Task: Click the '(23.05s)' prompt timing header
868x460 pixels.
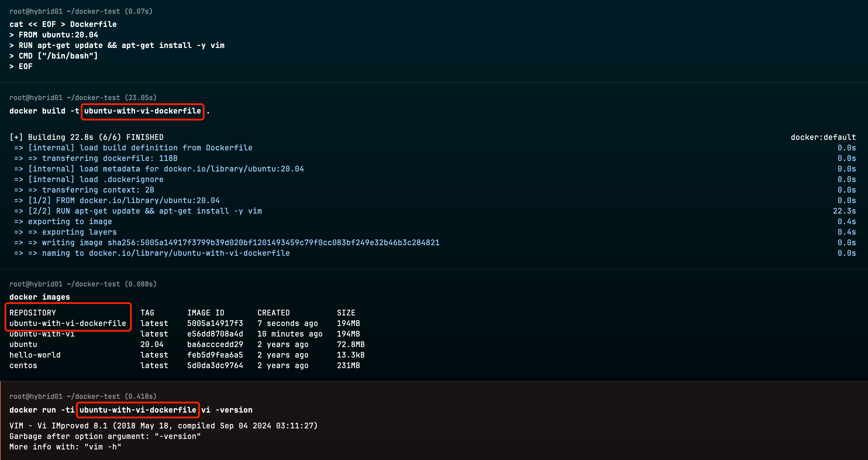Action: tap(140, 98)
